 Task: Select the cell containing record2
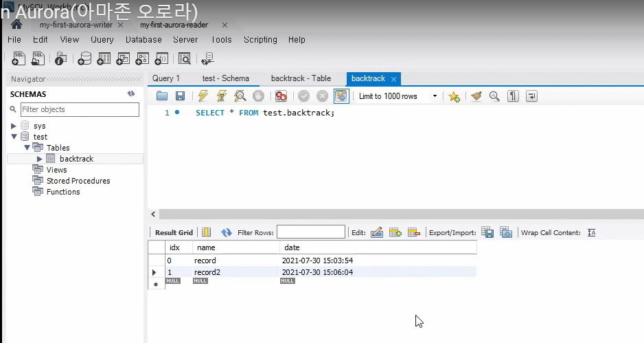[x=235, y=272]
